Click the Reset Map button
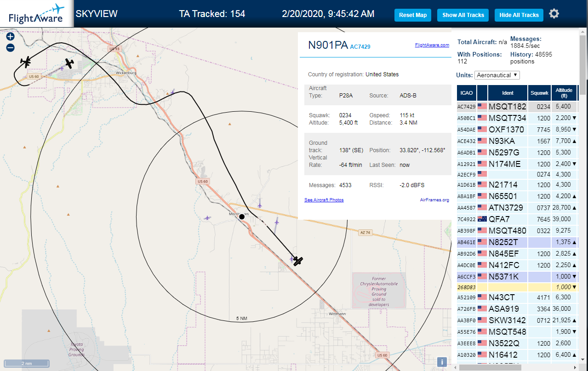Screen dimensions: 588x371 click(x=413, y=15)
